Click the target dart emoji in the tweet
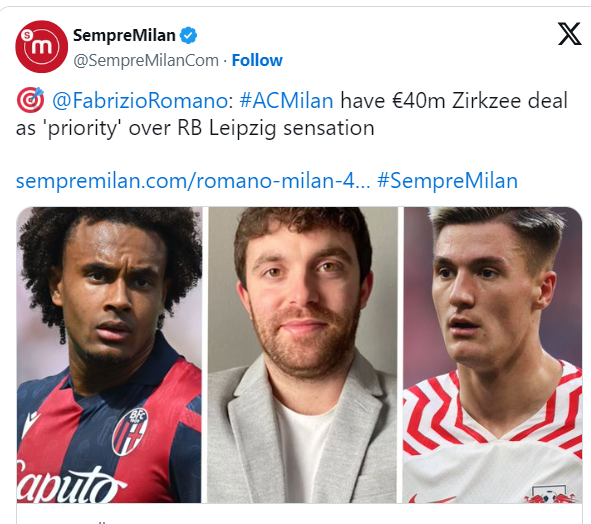The height and width of the screenshot is (524, 591). coord(31,100)
